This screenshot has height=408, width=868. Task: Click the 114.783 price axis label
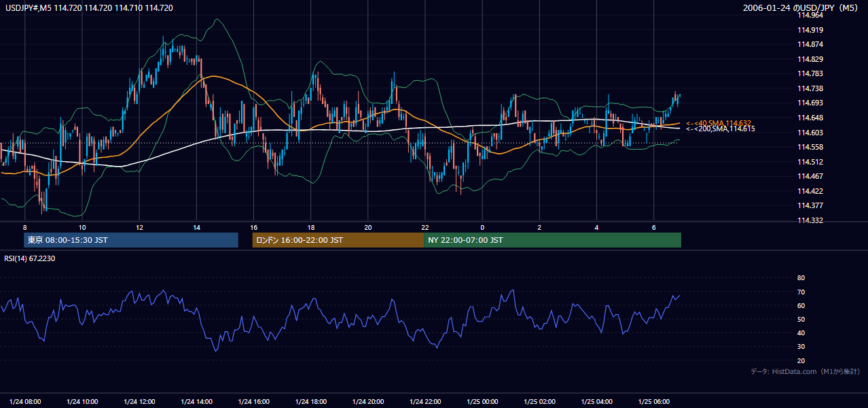810,73
